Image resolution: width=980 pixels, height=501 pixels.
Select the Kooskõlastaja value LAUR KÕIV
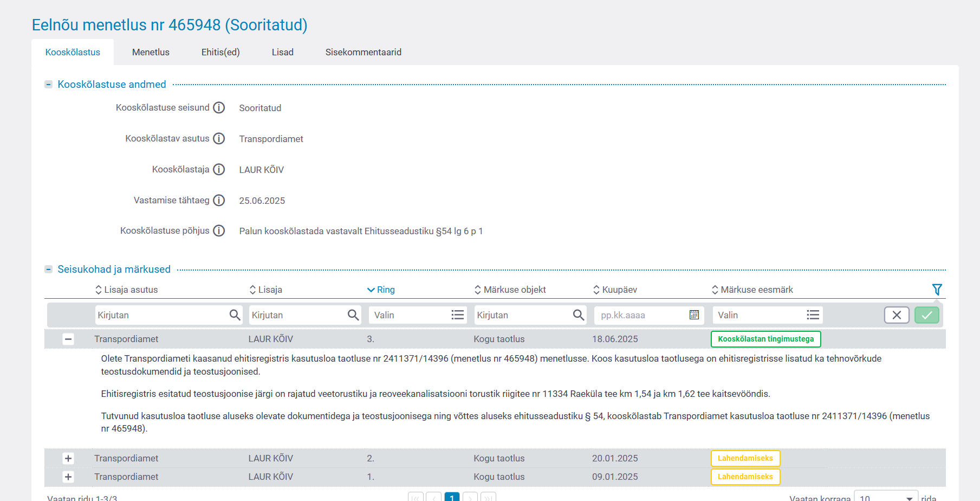coord(262,170)
